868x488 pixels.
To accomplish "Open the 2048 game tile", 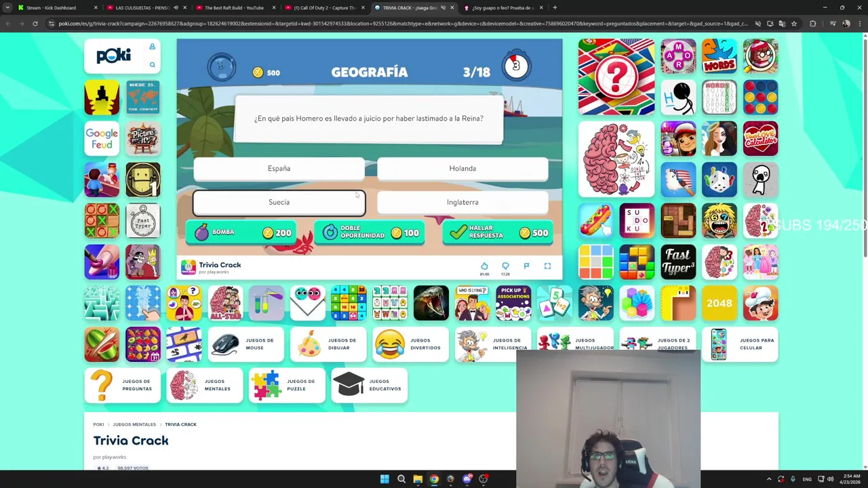I will click(x=719, y=303).
